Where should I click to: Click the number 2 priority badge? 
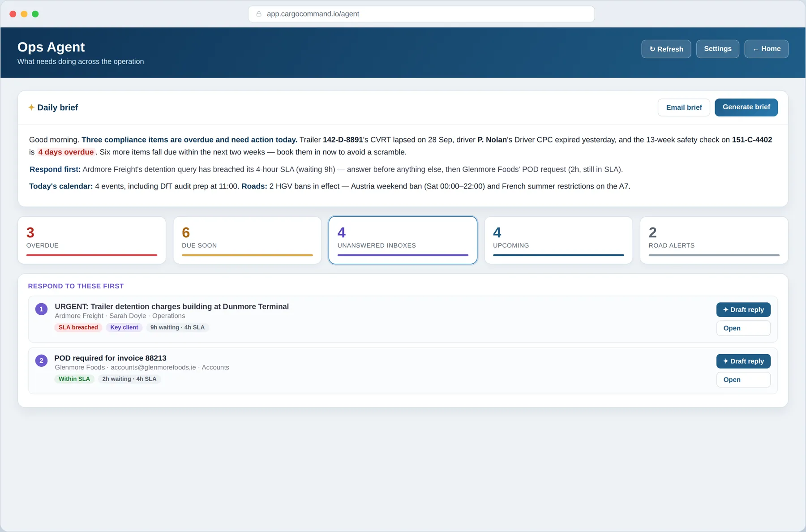pos(42,360)
